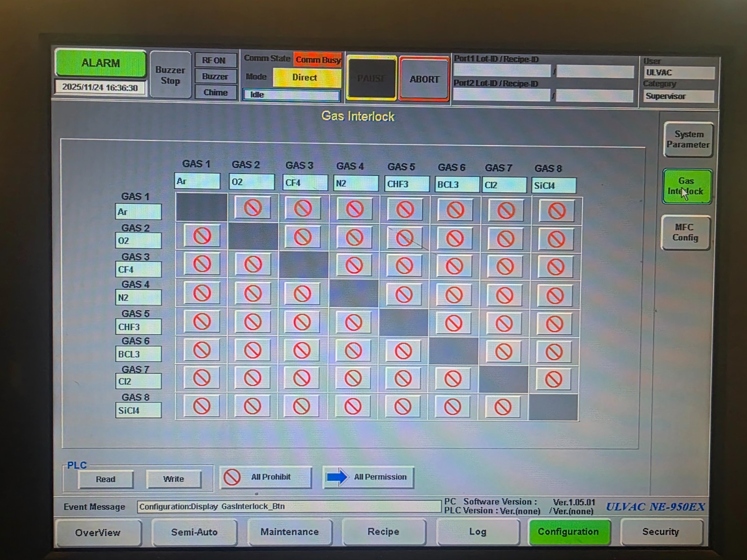Screen dimensions: 747x560
Task: Click prohibit icon for SiCl4 row, CF4 column
Action: (302, 406)
